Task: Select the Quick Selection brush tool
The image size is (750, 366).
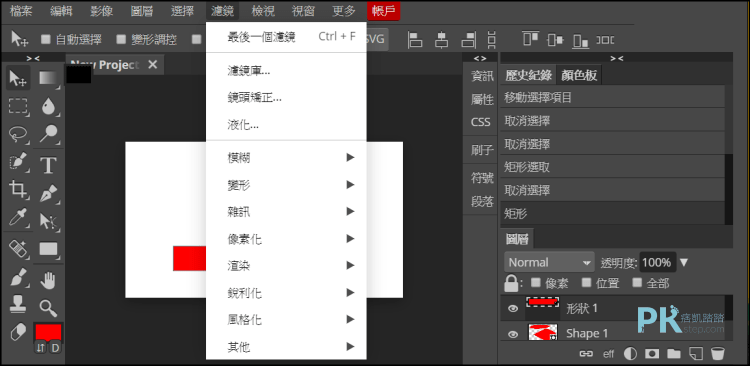Action: click(x=18, y=163)
